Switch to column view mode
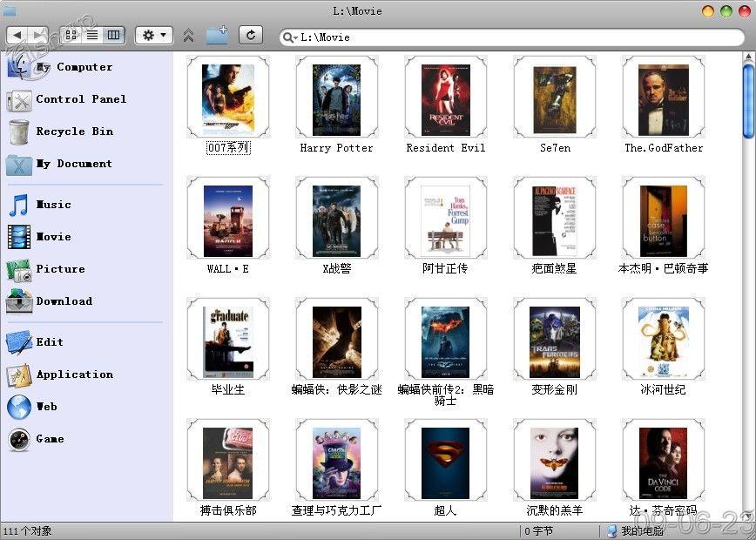The width and height of the screenshot is (756, 540). pyautogui.click(x=114, y=35)
